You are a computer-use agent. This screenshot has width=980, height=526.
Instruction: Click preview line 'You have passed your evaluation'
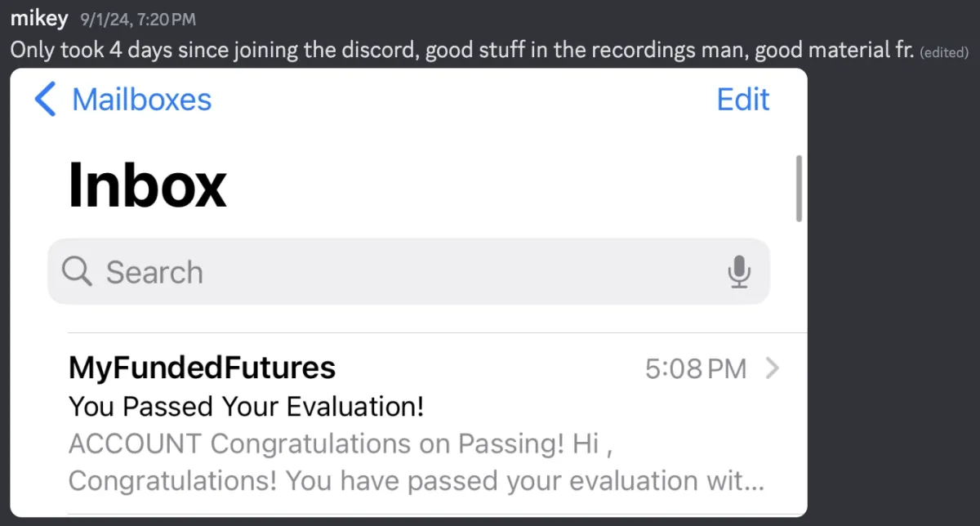coord(416,481)
